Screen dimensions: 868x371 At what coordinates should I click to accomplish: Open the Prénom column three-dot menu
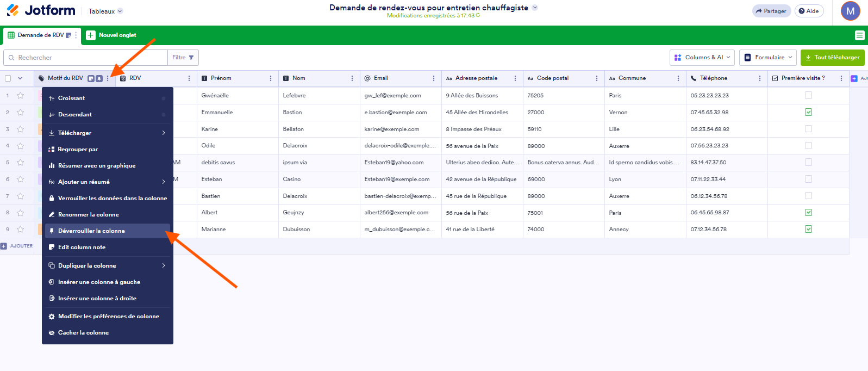pos(271,78)
